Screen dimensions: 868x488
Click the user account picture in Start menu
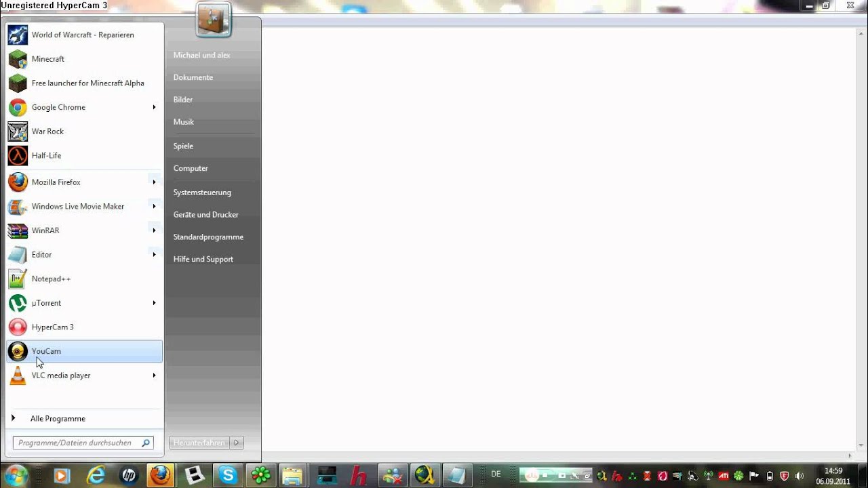click(x=214, y=21)
